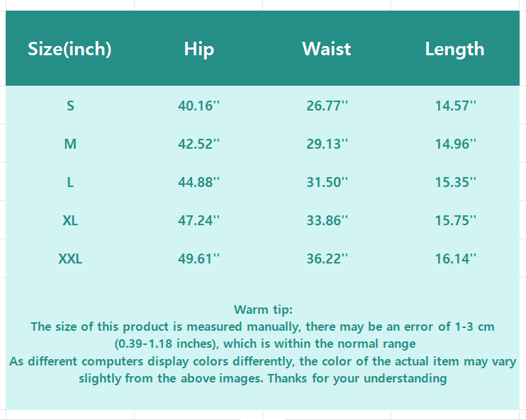Select the M size row label
The width and height of the screenshot is (526, 420).
(70, 144)
